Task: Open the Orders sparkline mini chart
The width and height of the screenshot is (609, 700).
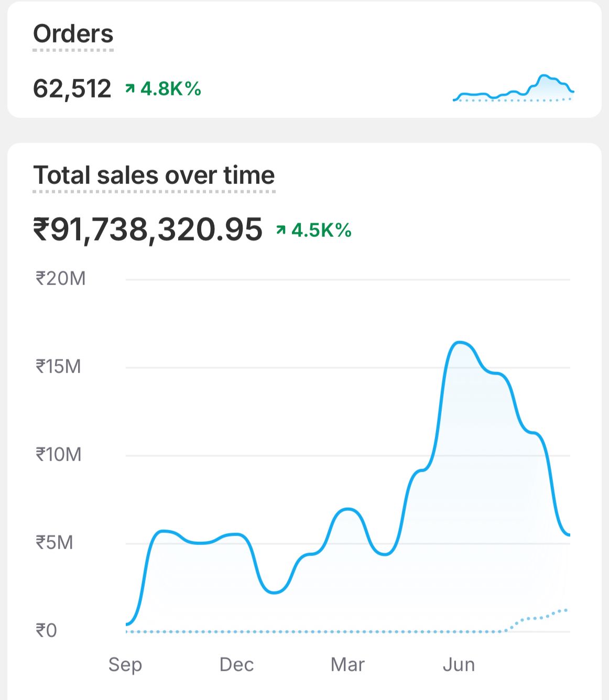Action: (514, 89)
